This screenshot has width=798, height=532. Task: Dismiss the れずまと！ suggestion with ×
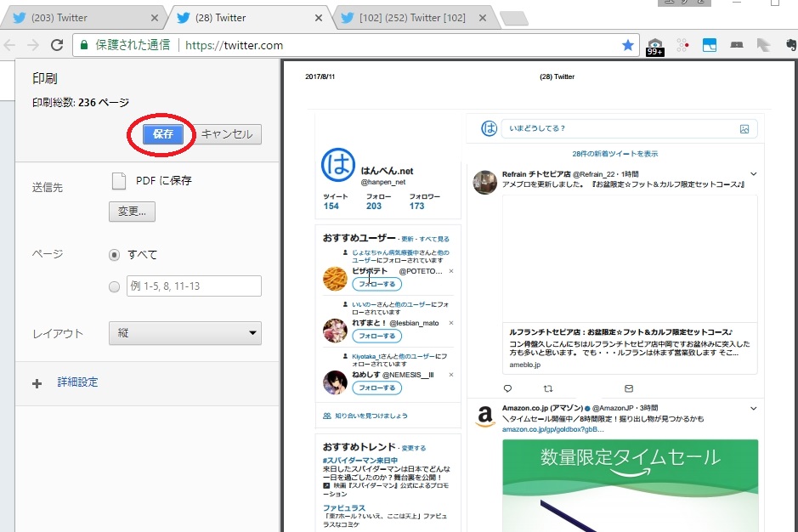pos(451,323)
